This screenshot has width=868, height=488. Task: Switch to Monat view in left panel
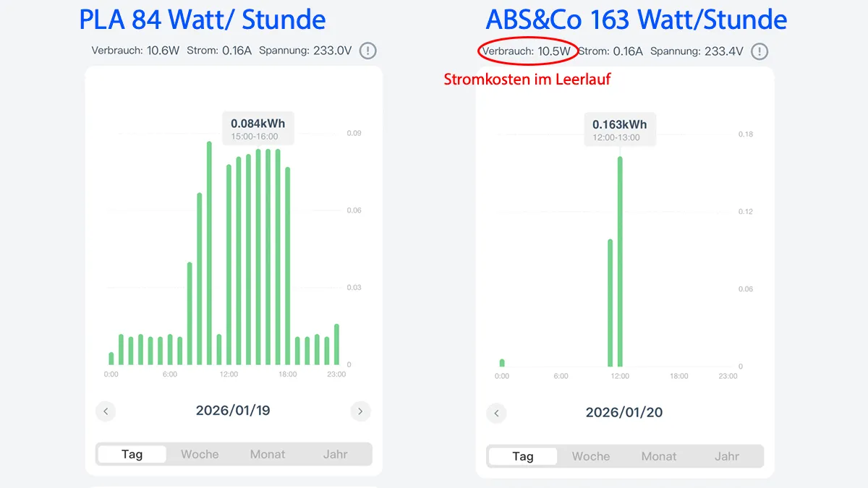(x=268, y=454)
